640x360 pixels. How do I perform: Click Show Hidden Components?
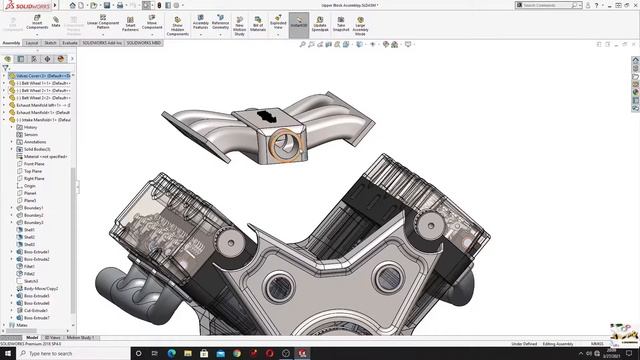pyautogui.click(x=178, y=26)
